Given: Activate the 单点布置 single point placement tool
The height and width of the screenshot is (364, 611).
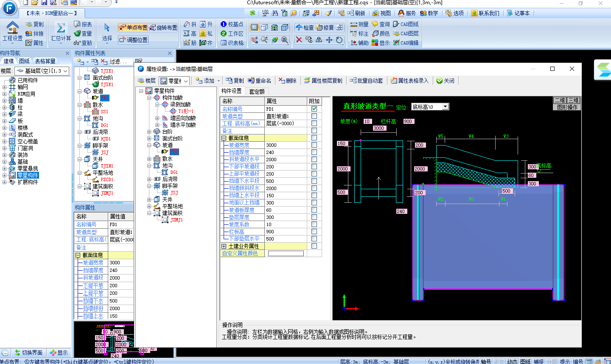Looking at the screenshot, I should point(133,28).
